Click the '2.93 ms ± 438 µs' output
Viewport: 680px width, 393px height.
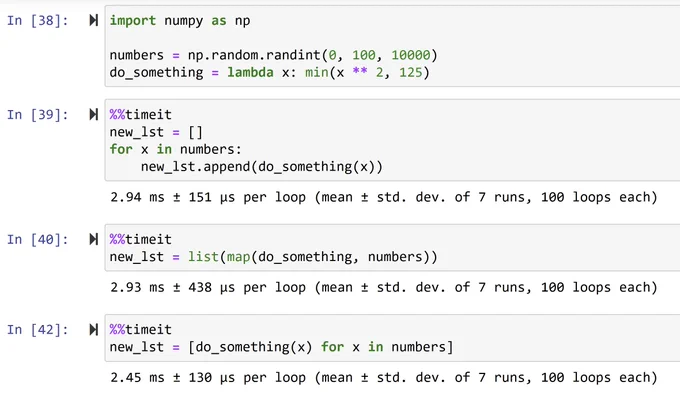point(384,288)
